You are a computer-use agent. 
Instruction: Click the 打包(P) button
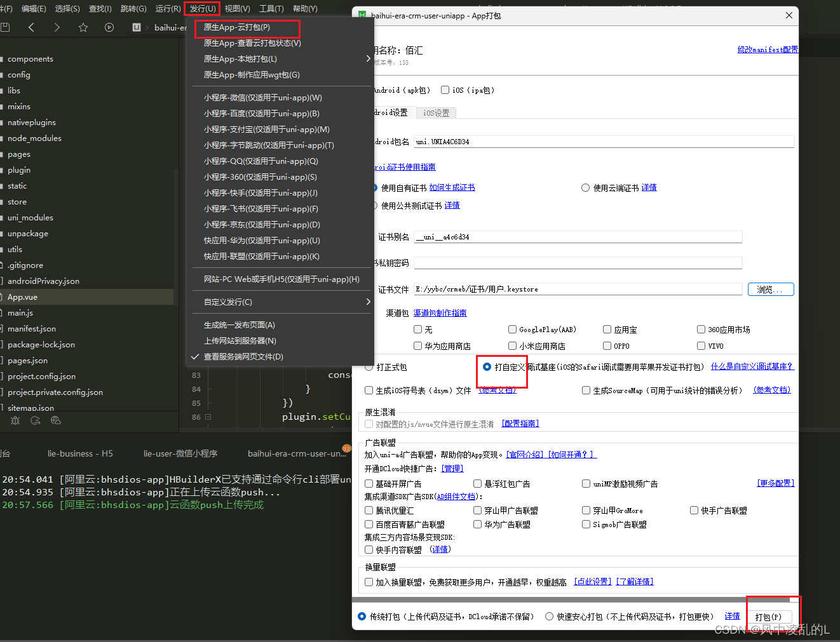click(771, 616)
